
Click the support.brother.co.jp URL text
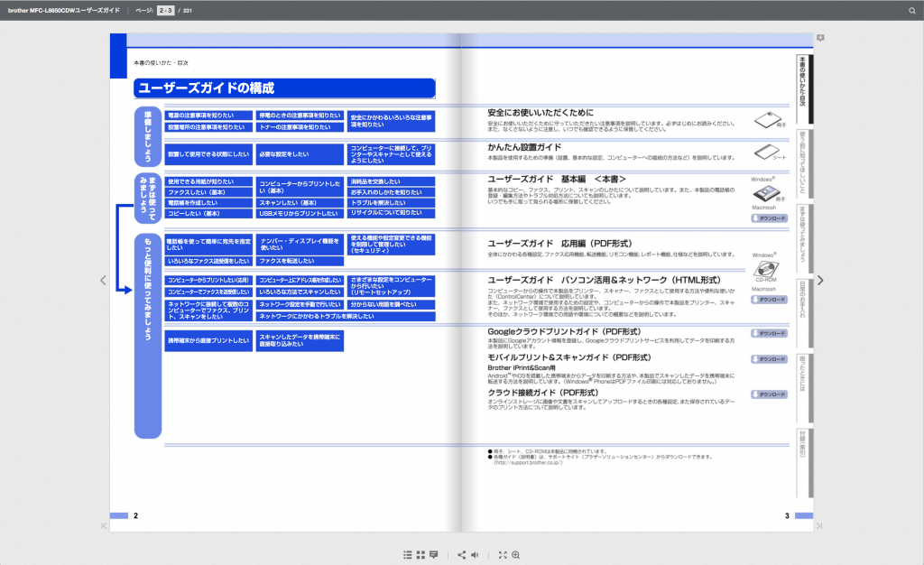point(528,463)
